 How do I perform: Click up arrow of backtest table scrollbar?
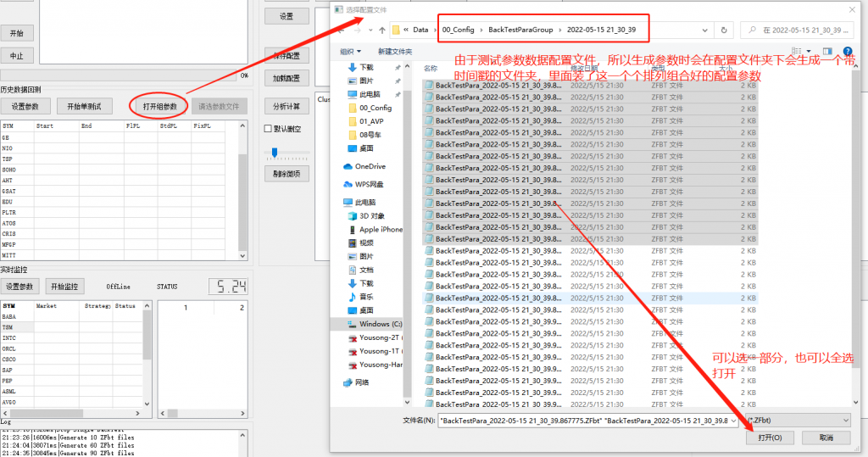(x=242, y=125)
